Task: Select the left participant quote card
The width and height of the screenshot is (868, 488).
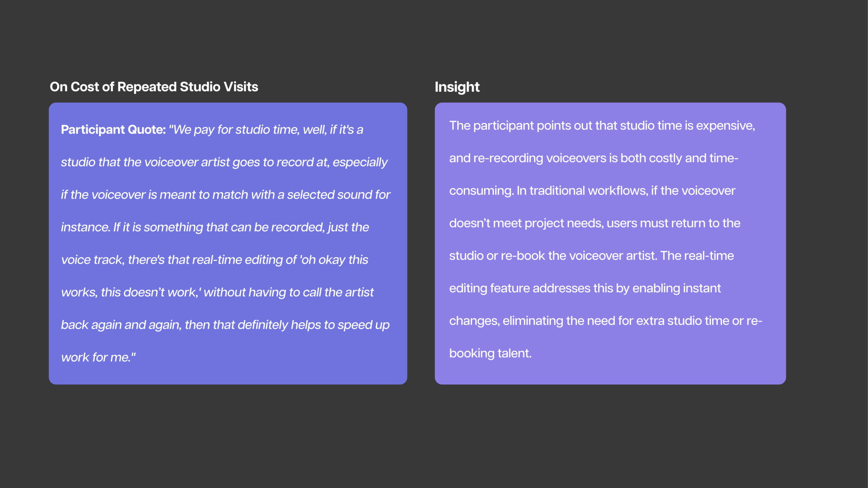Action: (x=228, y=243)
